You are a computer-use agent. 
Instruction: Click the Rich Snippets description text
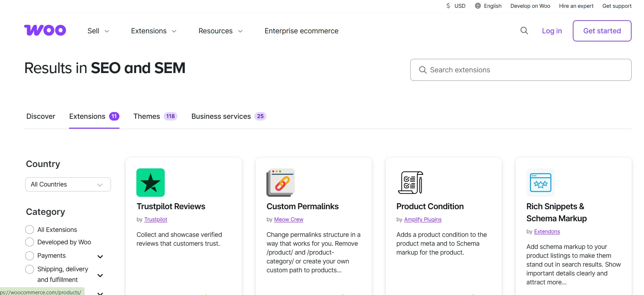click(574, 265)
